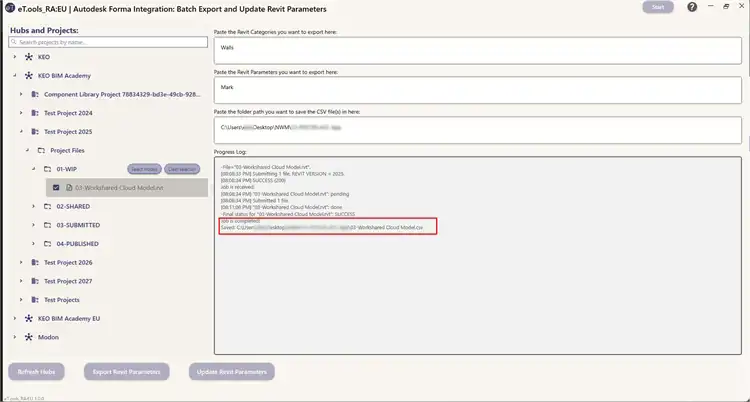Expand the Test Projects node
The width and height of the screenshot is (750, 402).
(x=21, y=300)
